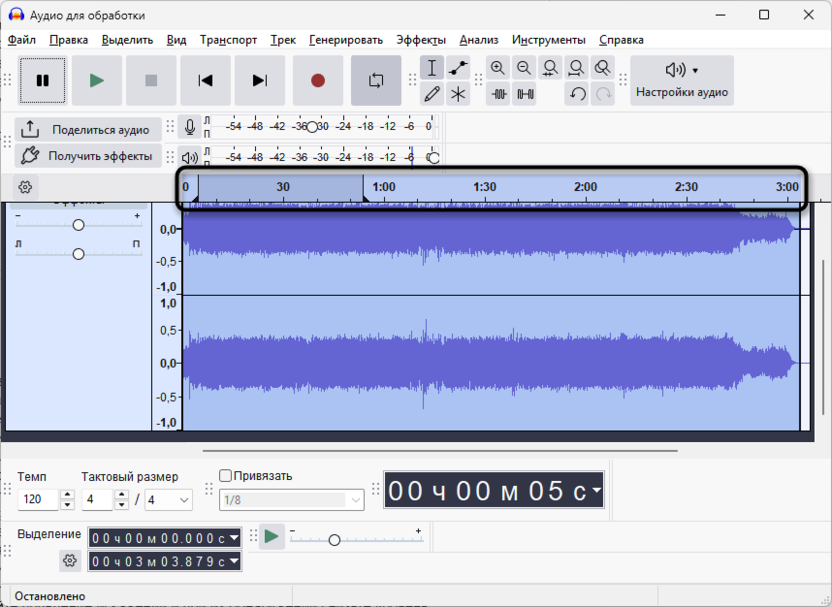Screen dimensions: 832x607
Task: Switch to the Envelope tool
Action: point(458,67)
